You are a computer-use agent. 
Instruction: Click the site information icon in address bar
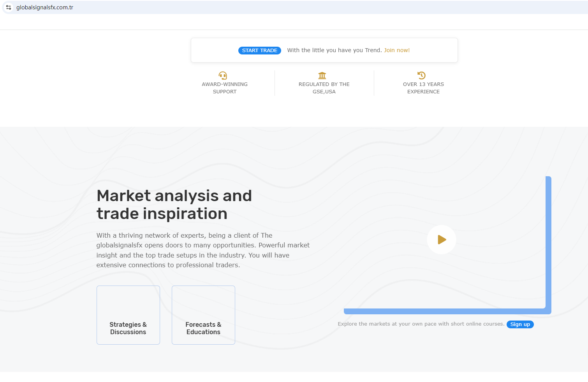(x=9, y=7)
